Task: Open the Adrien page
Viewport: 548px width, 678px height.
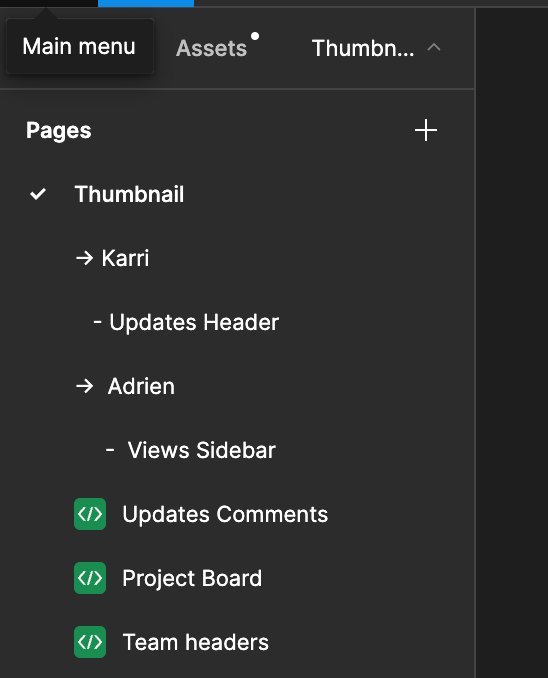Action: click(141, 386)
